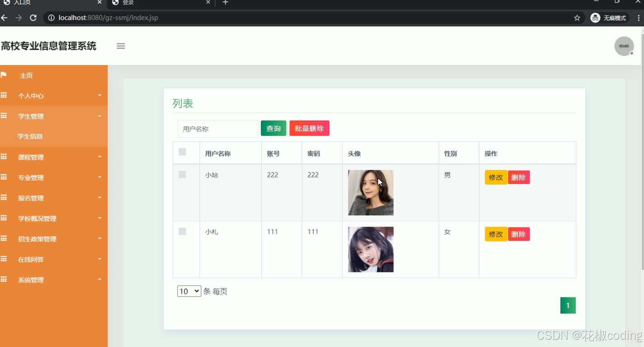Click the bookmark star in the address bar

click(577, 18)
